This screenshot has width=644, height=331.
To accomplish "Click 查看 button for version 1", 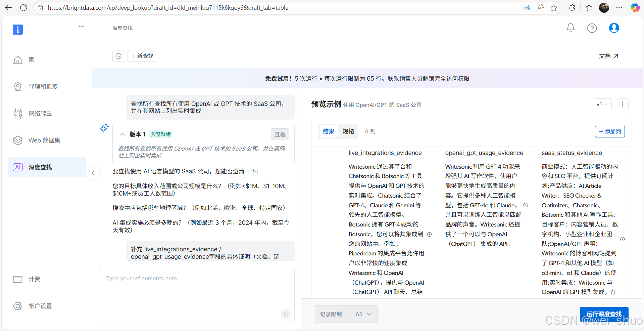I will (x=280, y=134).
